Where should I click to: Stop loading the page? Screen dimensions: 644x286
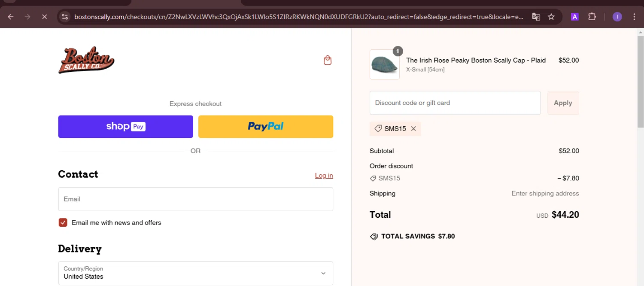pos(44,17)
